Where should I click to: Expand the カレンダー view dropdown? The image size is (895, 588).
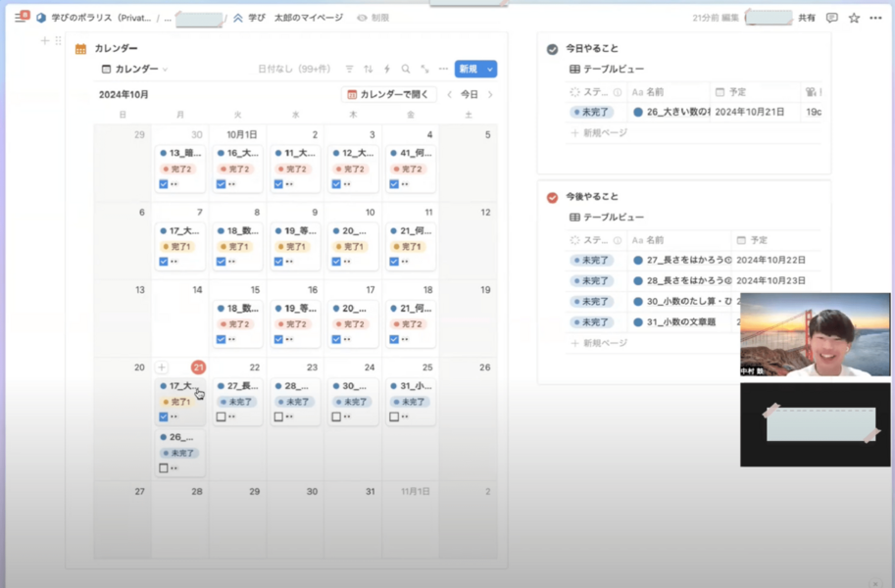tap(135, 70)
